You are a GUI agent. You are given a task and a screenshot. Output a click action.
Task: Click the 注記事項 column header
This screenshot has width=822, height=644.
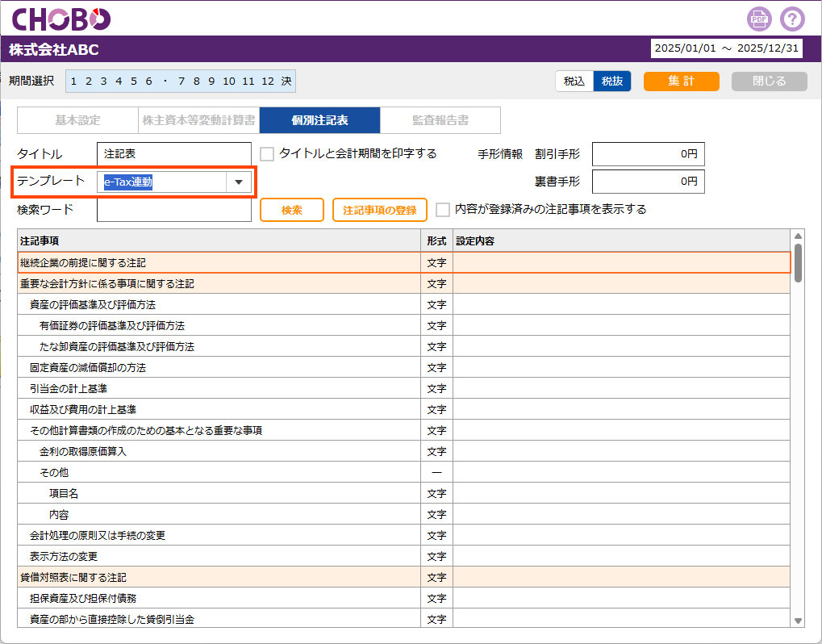(219, 240)
